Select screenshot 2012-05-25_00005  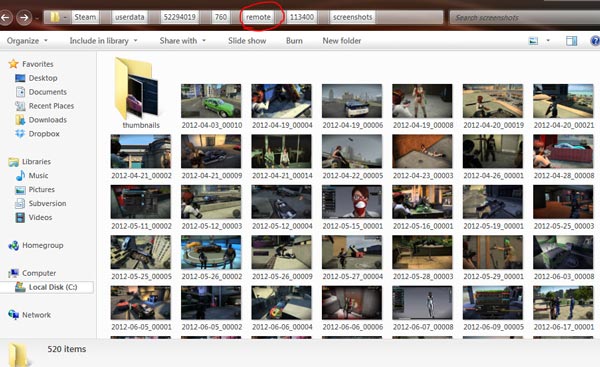click(141, 258)
